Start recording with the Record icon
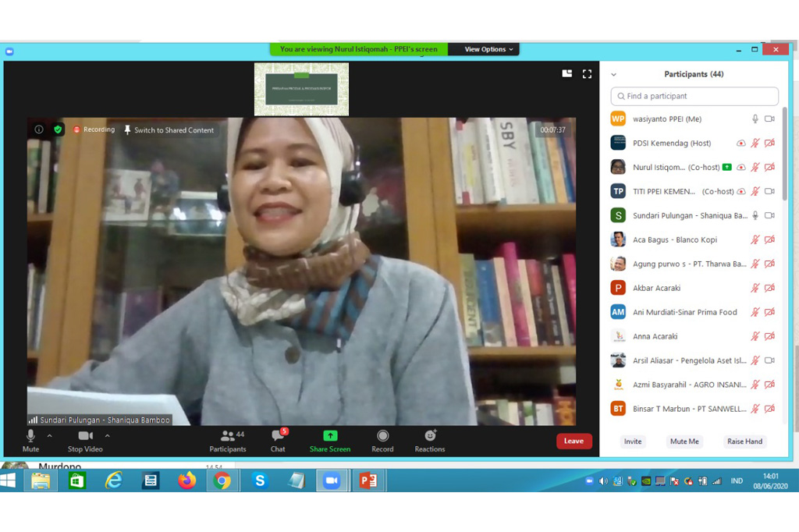Screen dimensions: 799x532 [382, 436]
